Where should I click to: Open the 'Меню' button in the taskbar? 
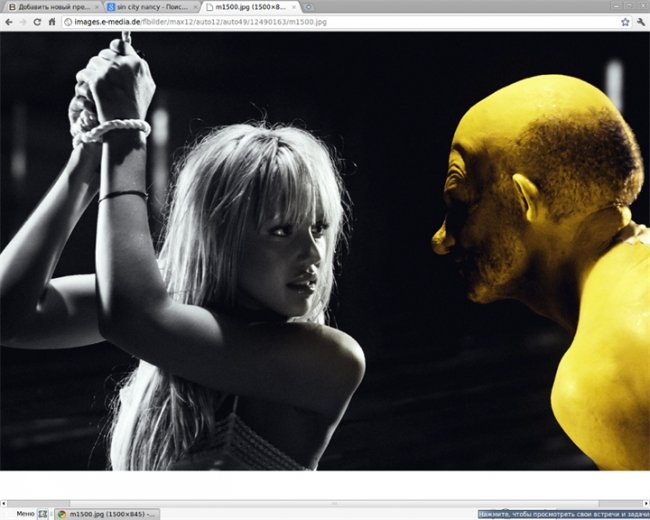click(18, 513)
